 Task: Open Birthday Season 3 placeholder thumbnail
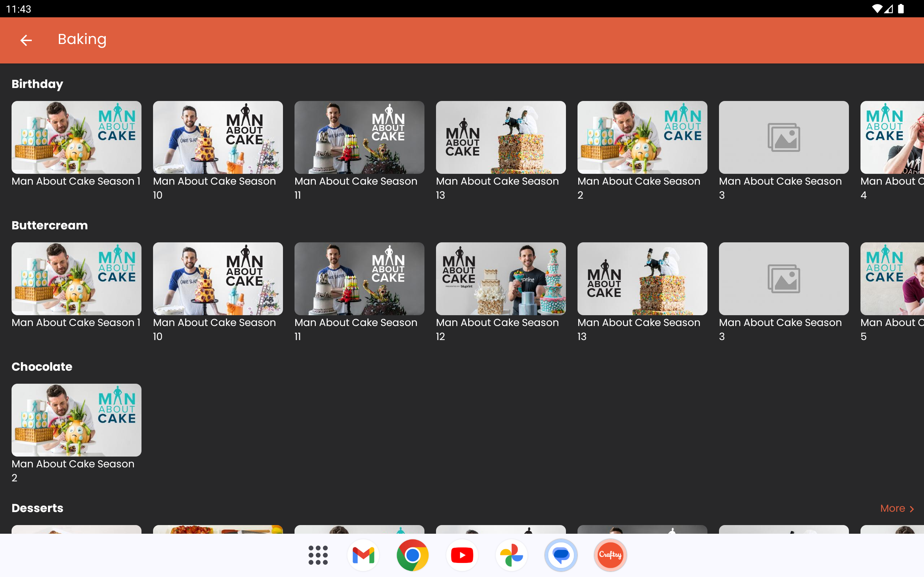[x=784, y=137]
